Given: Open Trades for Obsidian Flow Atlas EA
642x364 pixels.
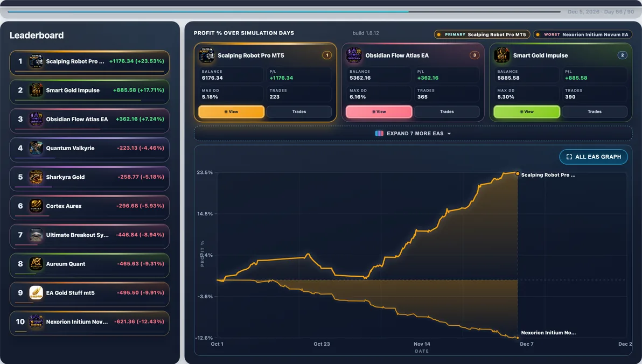Looking at the screenshot, I should point(446,112).
